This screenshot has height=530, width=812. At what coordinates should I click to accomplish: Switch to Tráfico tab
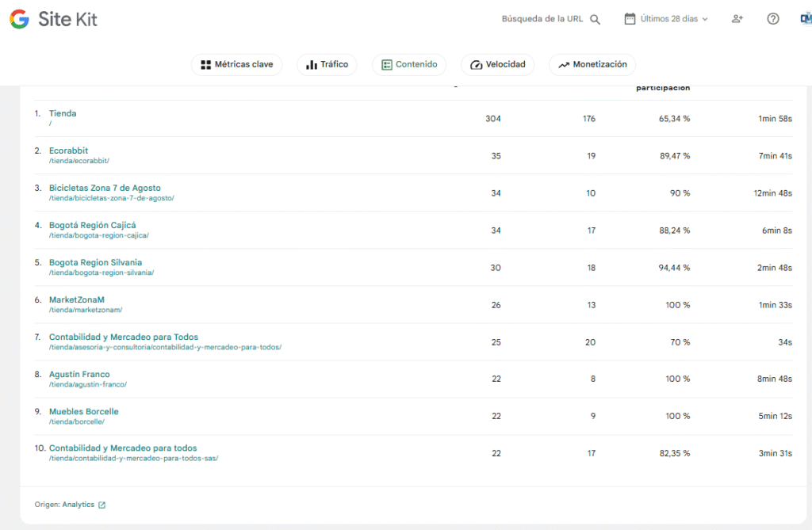(x=327, y=65)
